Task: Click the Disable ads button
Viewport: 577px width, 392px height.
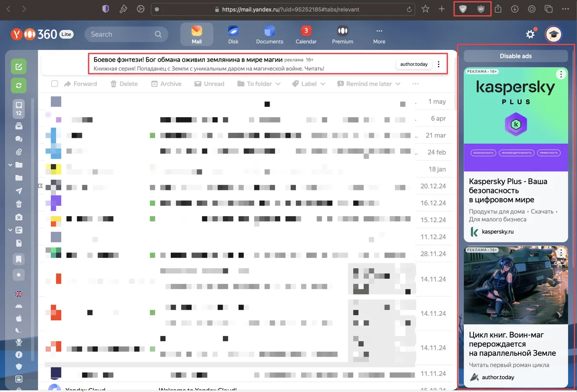Action: tap(515, 56)
